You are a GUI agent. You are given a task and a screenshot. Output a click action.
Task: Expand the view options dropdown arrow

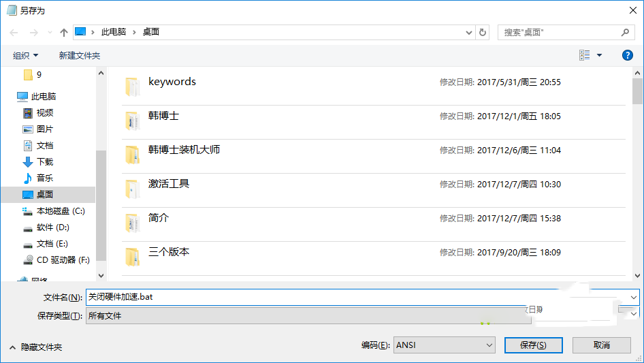coord(599,55)
